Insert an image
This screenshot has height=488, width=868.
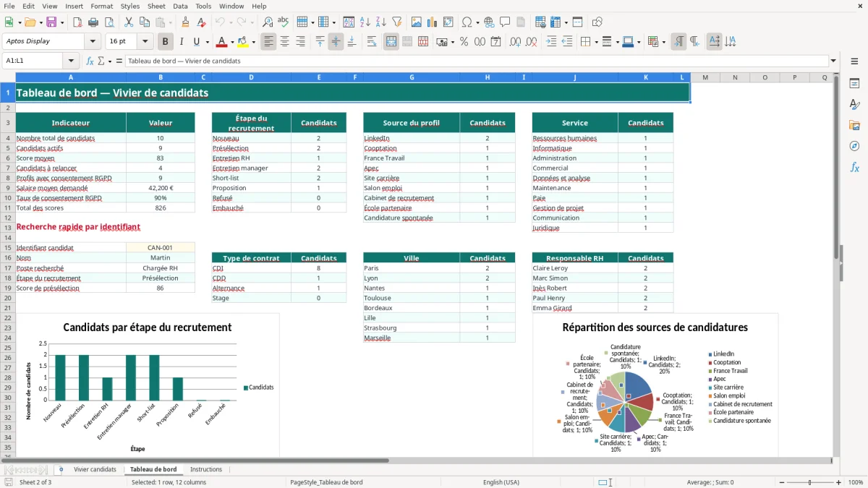tap(417, 22)
